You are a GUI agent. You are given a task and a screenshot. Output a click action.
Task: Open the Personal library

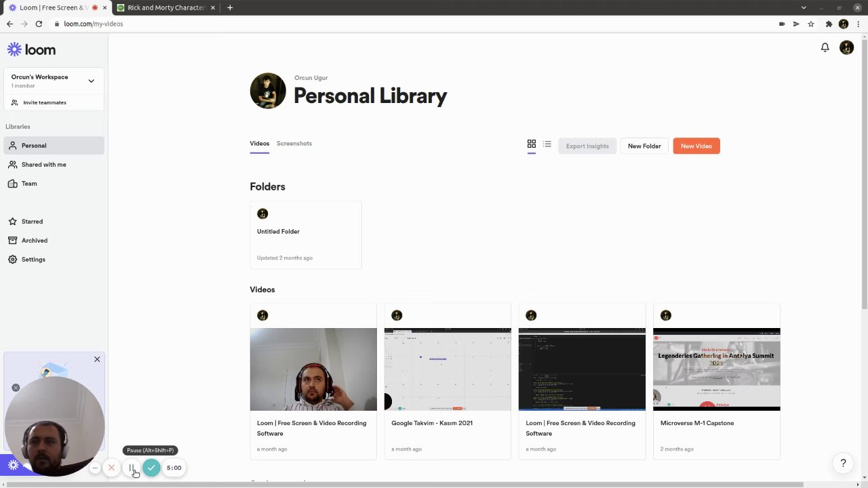[54, 145]
